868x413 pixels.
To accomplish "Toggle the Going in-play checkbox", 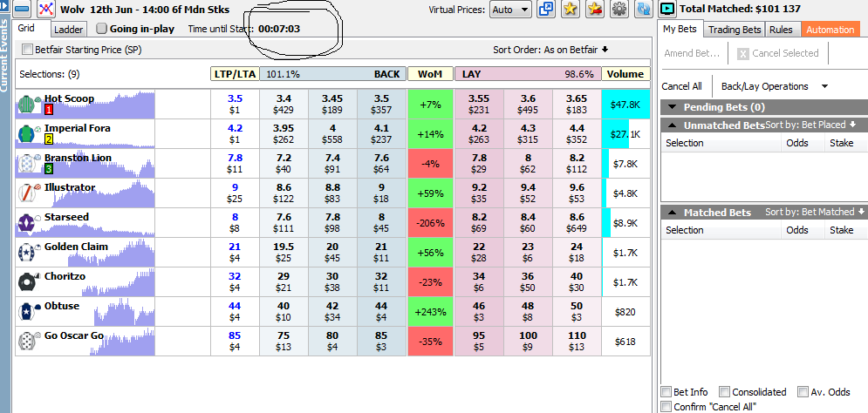I will click(x=101, y=29).
